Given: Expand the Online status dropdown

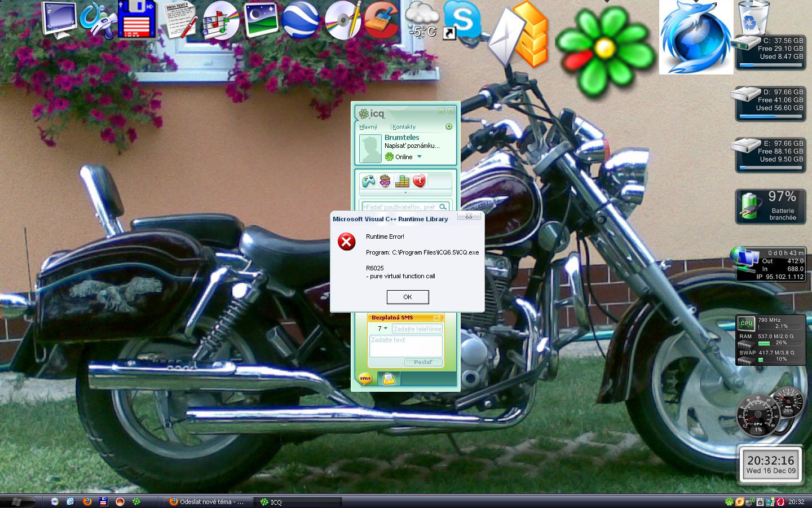Looking at the screenshot, I should pyautogui.click(x=419, y=157).
